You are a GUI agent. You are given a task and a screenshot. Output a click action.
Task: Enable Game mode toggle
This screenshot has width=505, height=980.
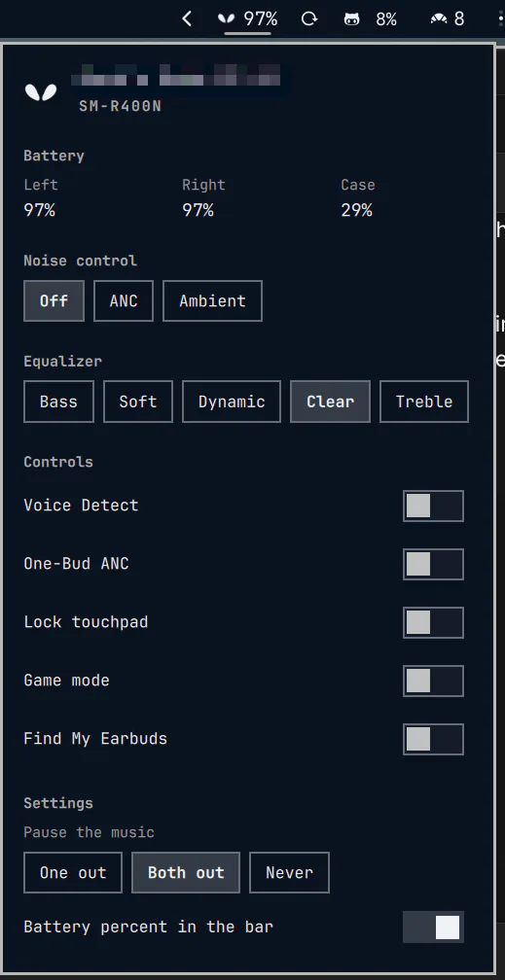[x=433, y=681]
